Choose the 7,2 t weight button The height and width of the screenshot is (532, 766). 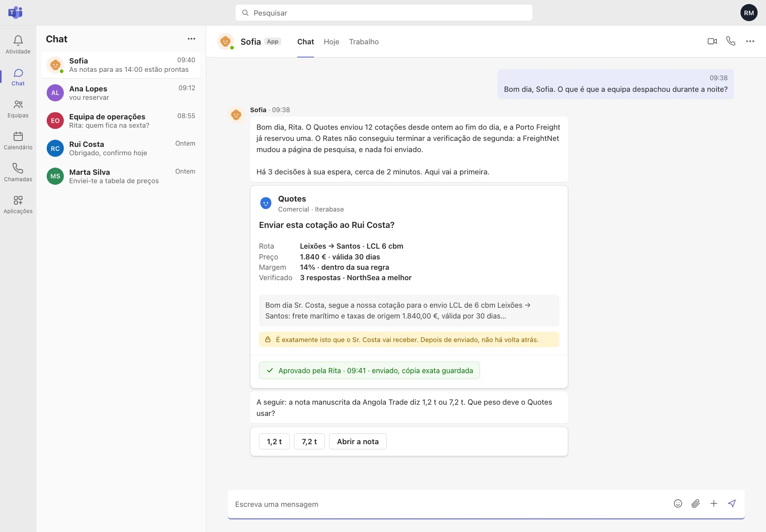point(309,441)
